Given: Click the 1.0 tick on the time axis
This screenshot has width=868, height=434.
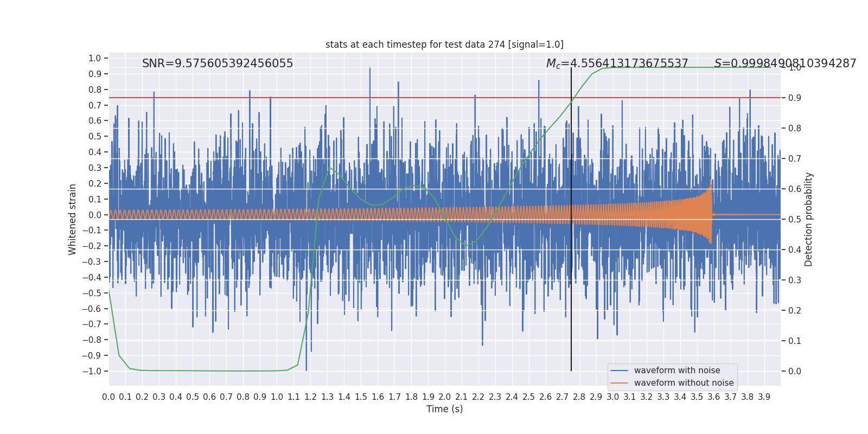Looking at the screenshot, I should pyautogui.click(x=277, y=397).
